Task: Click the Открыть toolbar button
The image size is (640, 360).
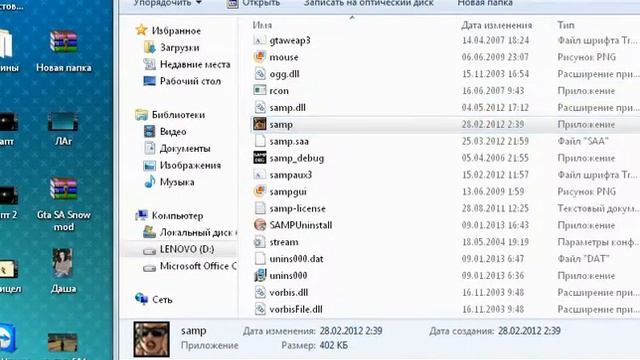Action: click(254, 3)
